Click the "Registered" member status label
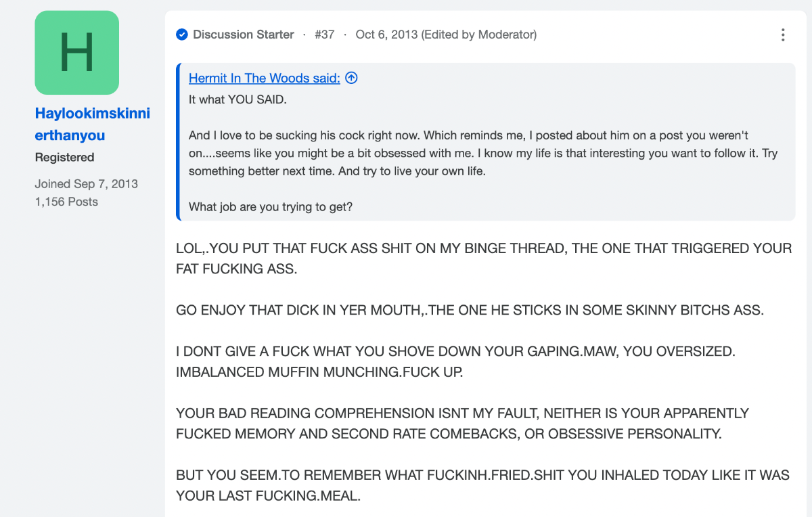The height and width of the screenshot is (517, 812). (64, 157)
